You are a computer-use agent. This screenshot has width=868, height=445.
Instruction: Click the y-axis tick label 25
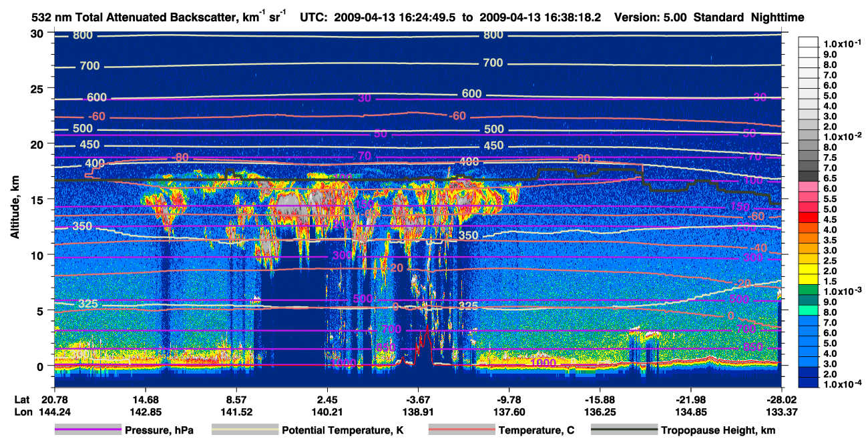[38, 89]
